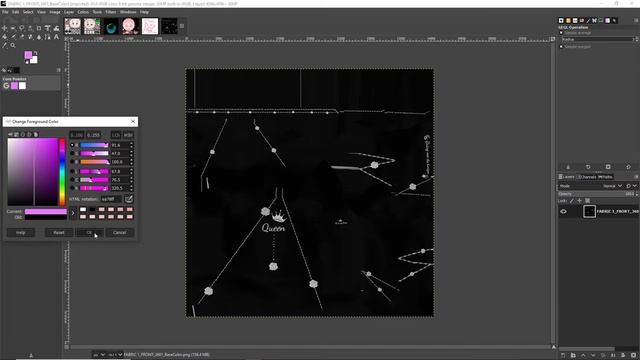This screenshot has width=640, height=360.
Task: Select the R channel radio button
Action: coord(72,145)
